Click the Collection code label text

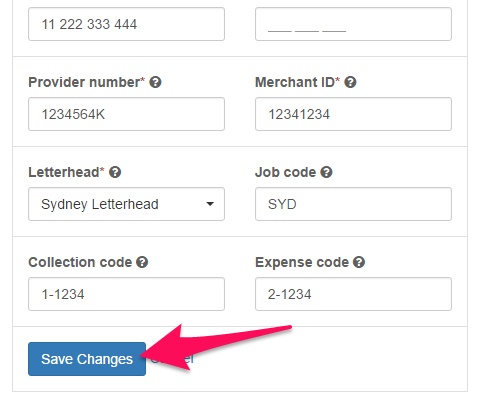(80, 262)
